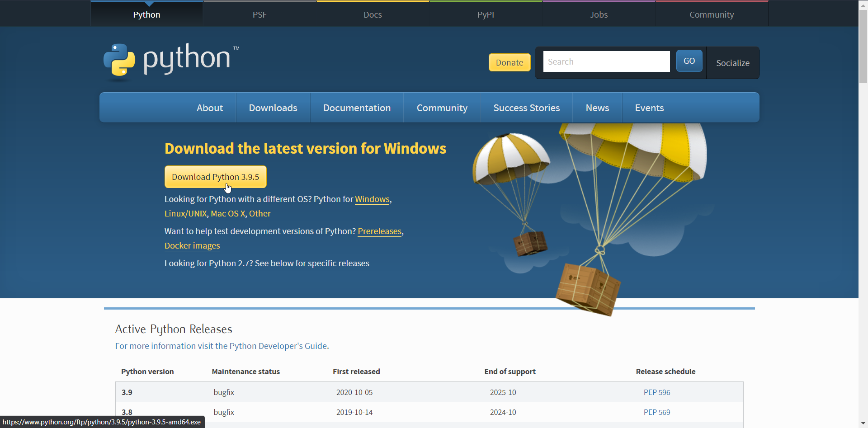Open the Jobs top tab
The height and width of the screenshot is (428, 868).
click(599, 14)
